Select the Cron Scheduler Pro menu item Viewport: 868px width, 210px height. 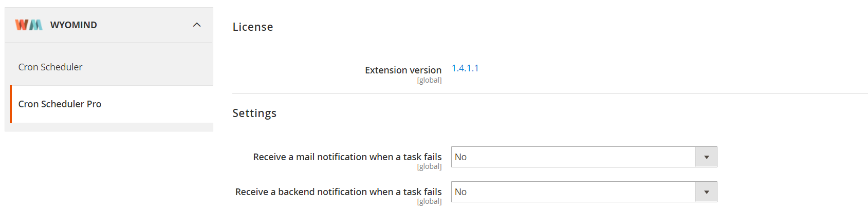pos(60,104)
